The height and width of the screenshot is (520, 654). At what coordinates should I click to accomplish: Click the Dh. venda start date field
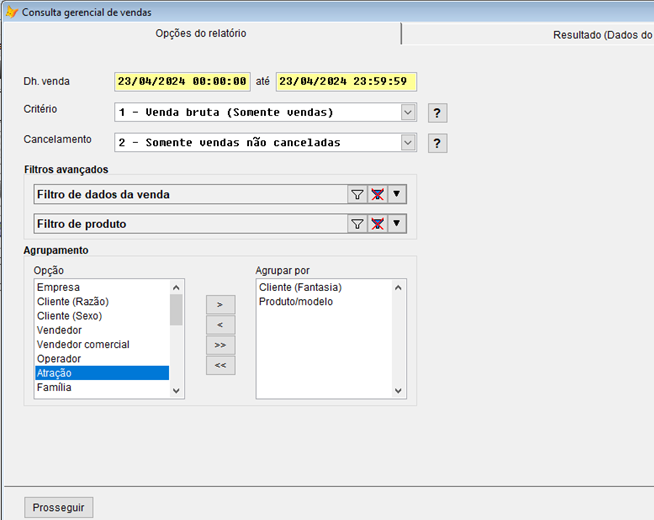tap(182, 82)
